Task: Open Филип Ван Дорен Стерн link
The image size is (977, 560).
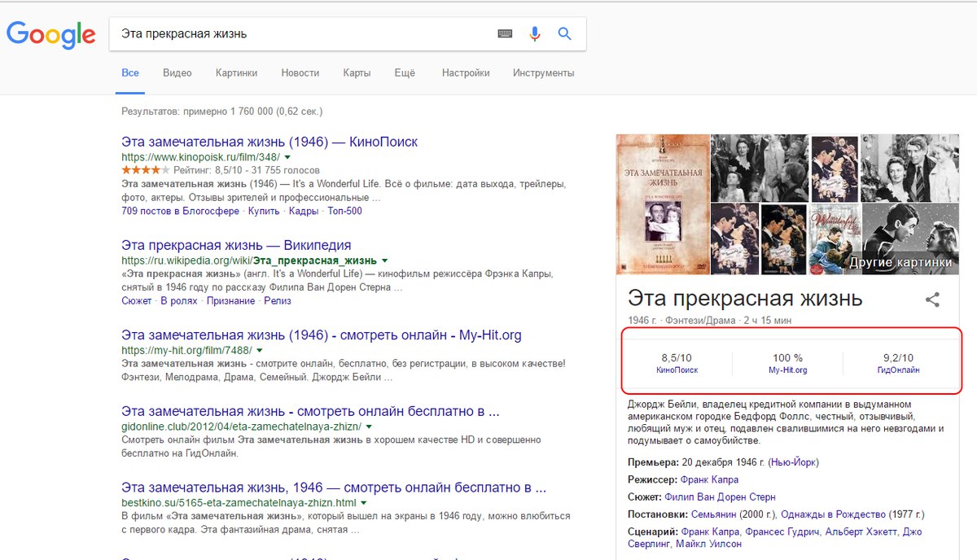Action: 720,497
